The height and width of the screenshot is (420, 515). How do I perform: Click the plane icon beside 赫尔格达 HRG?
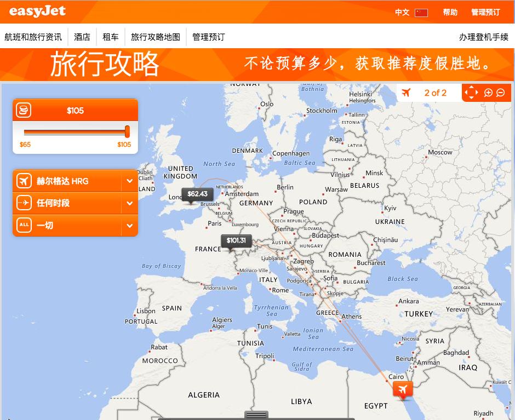coord(23,180)
